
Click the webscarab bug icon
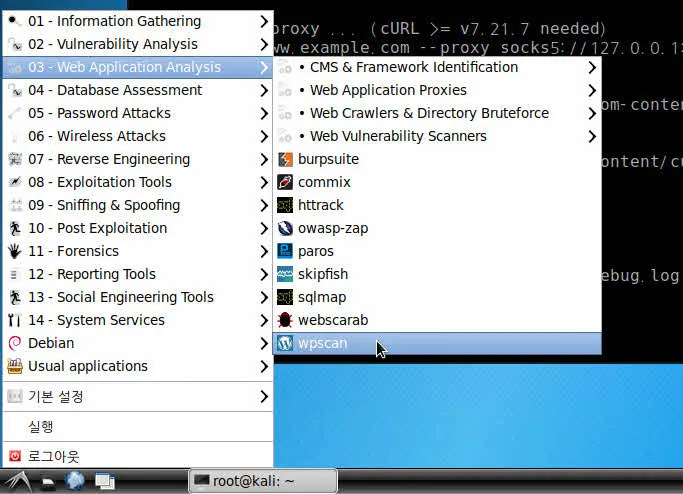[285, 320]
